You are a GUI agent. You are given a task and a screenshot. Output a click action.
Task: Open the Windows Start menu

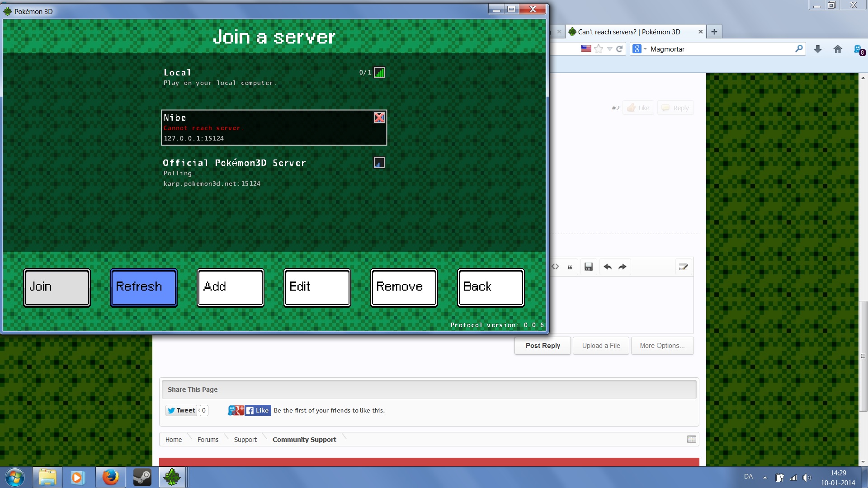(x=14, y=477)
